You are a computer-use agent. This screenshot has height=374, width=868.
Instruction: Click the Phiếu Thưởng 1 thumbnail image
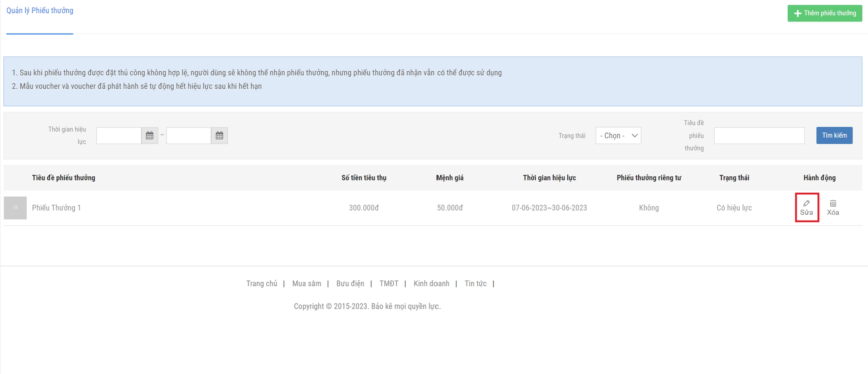[x=15, y=208]
